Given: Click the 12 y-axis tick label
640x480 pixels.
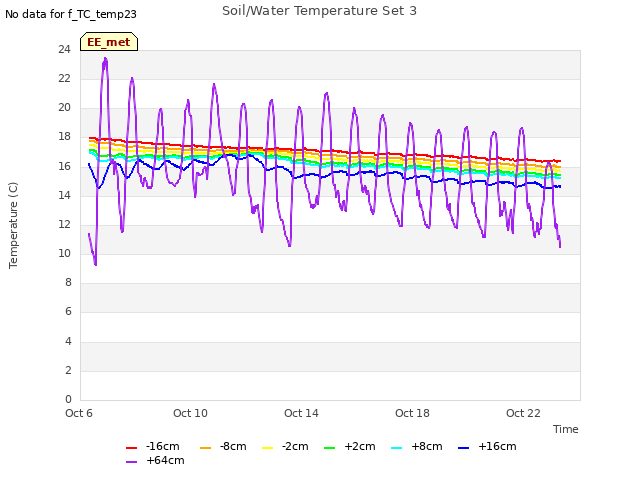Looking at the screenshot, I should coord(64,224).
